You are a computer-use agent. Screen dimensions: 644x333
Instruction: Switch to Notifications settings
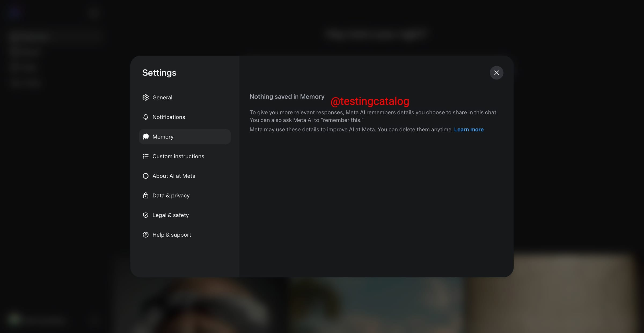169,117
